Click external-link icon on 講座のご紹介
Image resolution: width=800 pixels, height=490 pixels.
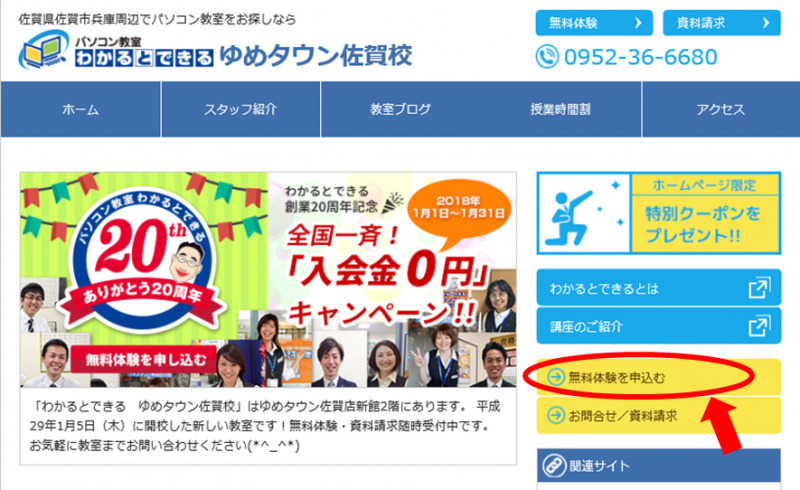click(760, 326)
